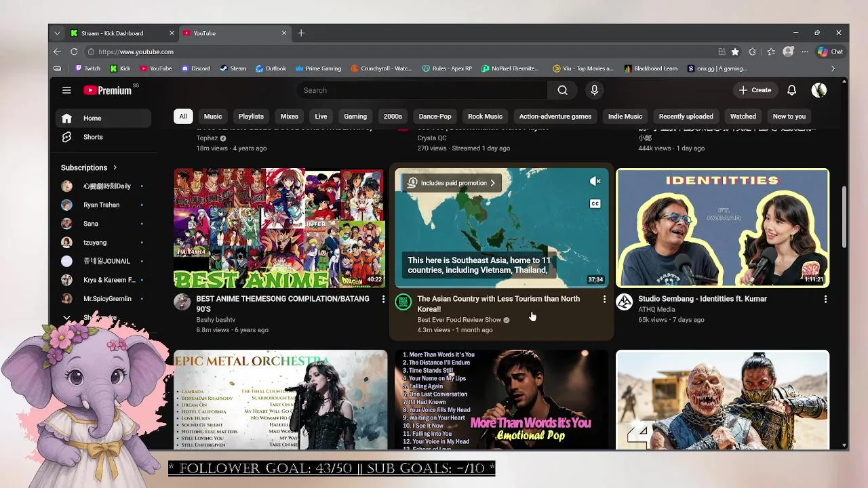Reload the YouTube page
This screenshot has height=488, width=868.
click(x=74, y=52)
